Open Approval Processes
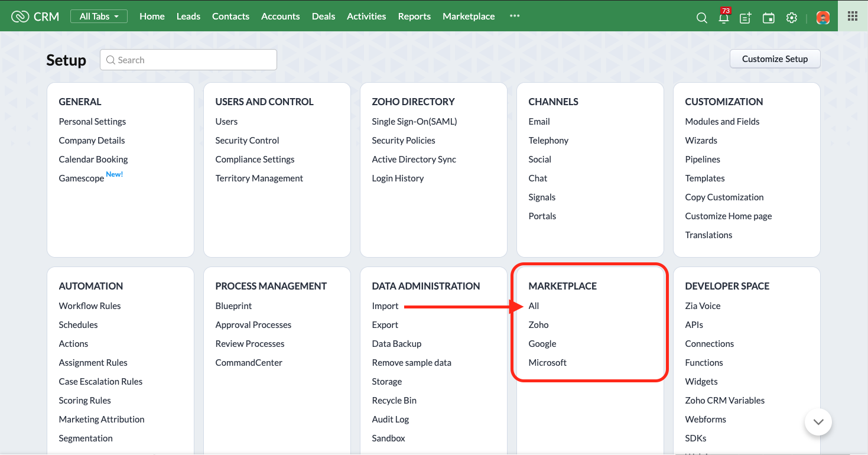The width and height of the screenshot is (868, 455). click(x=253, y=325)
